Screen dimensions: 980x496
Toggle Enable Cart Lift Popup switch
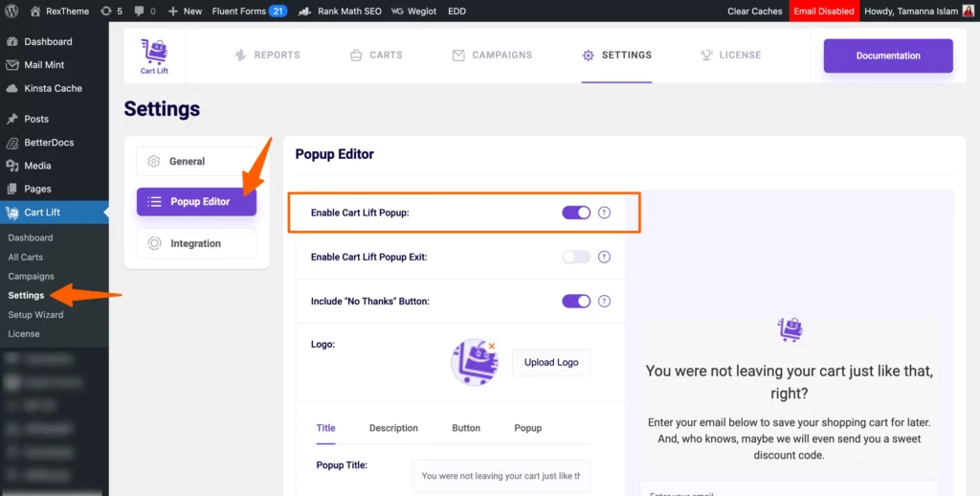576,213
